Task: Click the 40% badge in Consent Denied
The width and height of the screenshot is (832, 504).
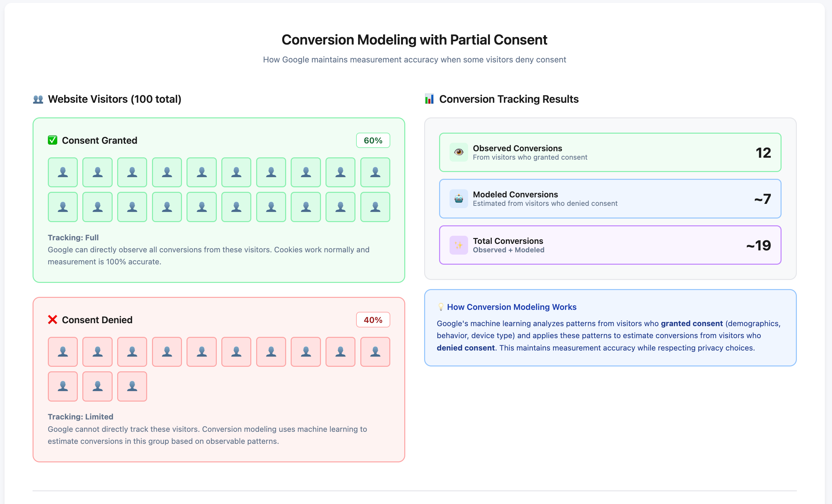Action: click(x=373, y=320)
